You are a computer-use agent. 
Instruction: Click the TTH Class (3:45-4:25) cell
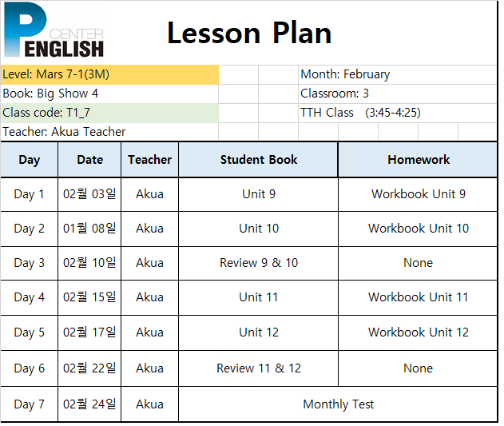tap(398, 113)
